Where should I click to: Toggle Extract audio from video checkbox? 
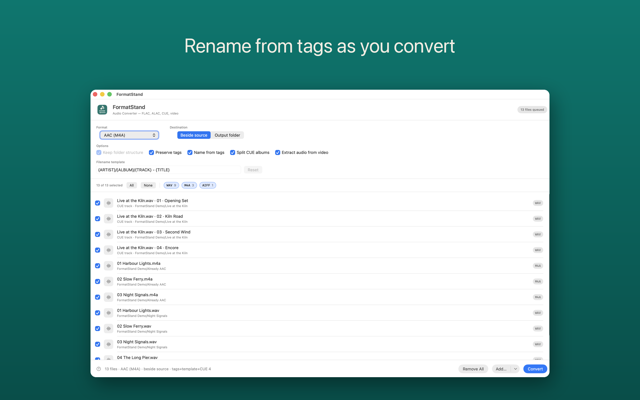278,153
